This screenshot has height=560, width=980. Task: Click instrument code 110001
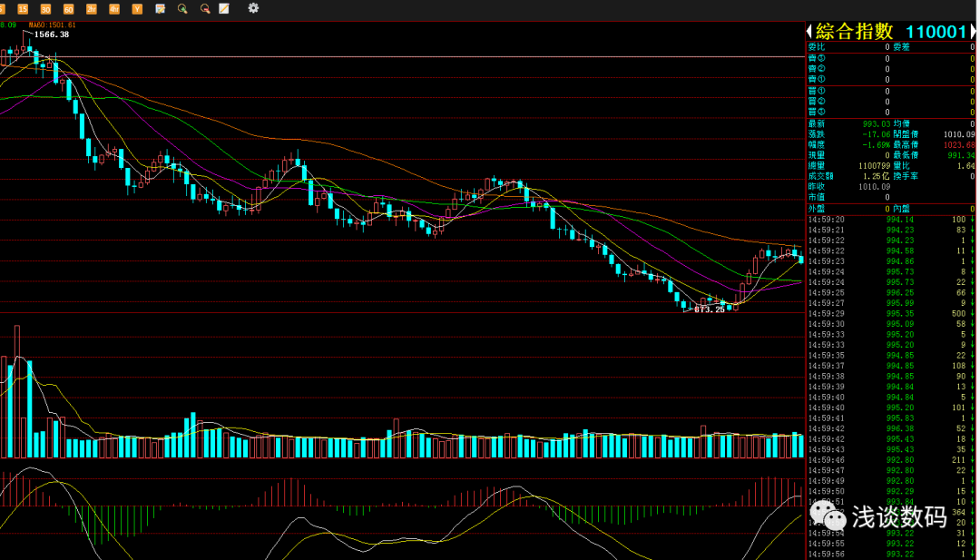coord(936,32)
